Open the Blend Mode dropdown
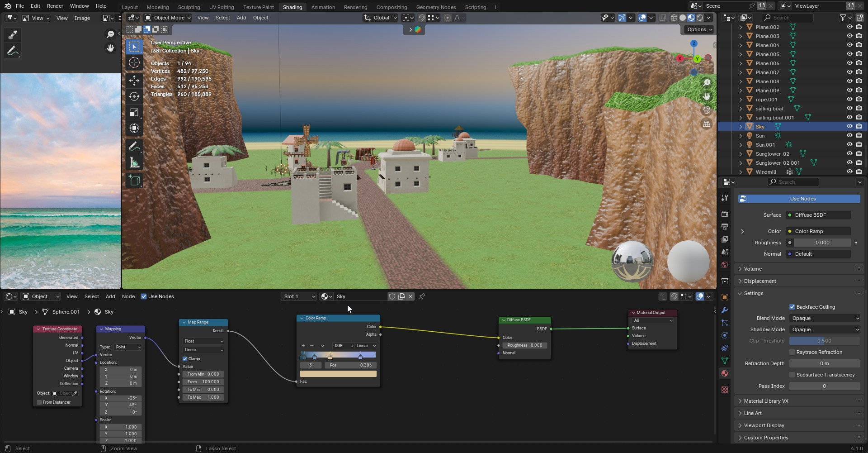The height and width of the screenshot is (453, 868). pos(825,318)
